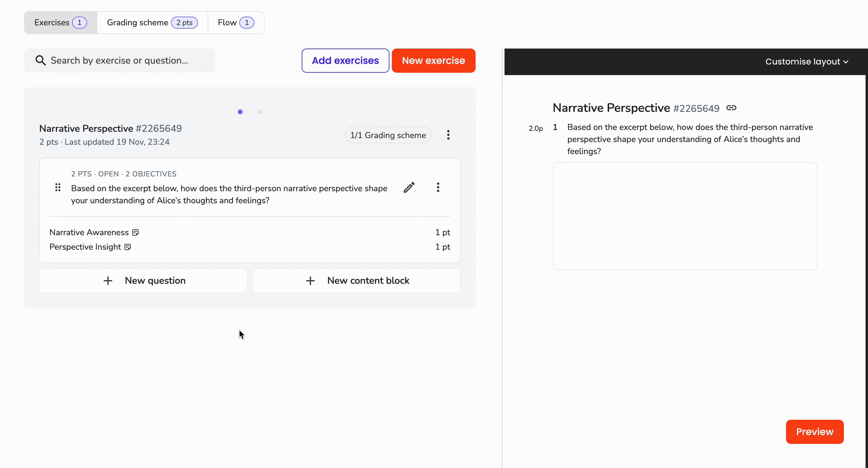The width and height of the screenshot is (868, 468).
Task: Add a New content block
Action: [356, 280]
